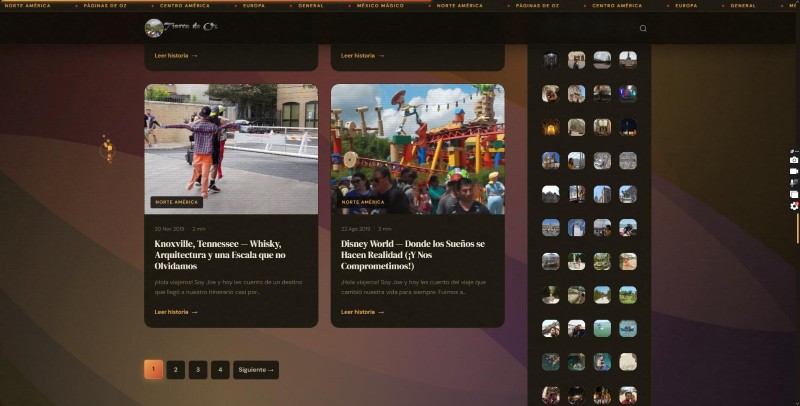Select the Norte América tag on the Disney card

tap(363, 202)
